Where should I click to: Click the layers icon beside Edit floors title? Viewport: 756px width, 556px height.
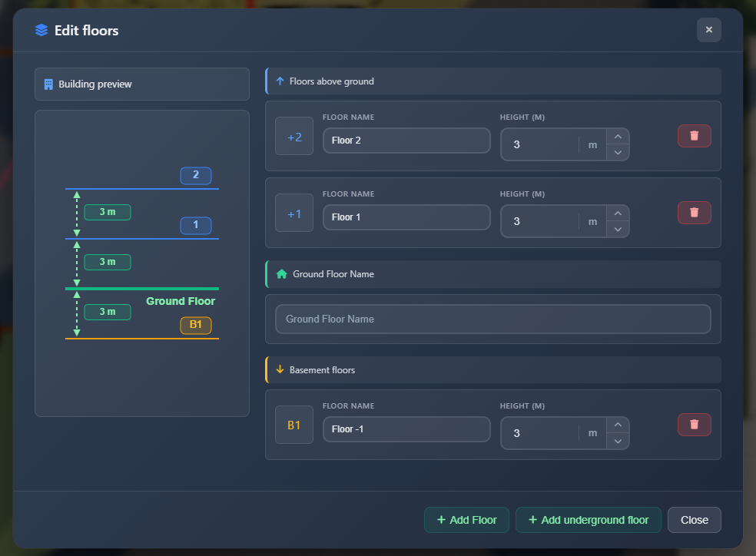(x=41, y=30)
